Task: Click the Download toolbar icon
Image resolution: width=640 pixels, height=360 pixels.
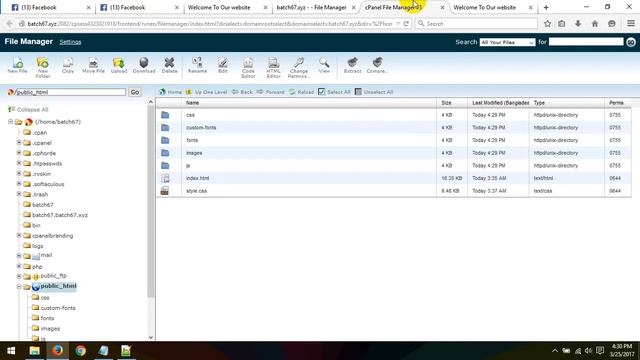Action: (144, 65)
